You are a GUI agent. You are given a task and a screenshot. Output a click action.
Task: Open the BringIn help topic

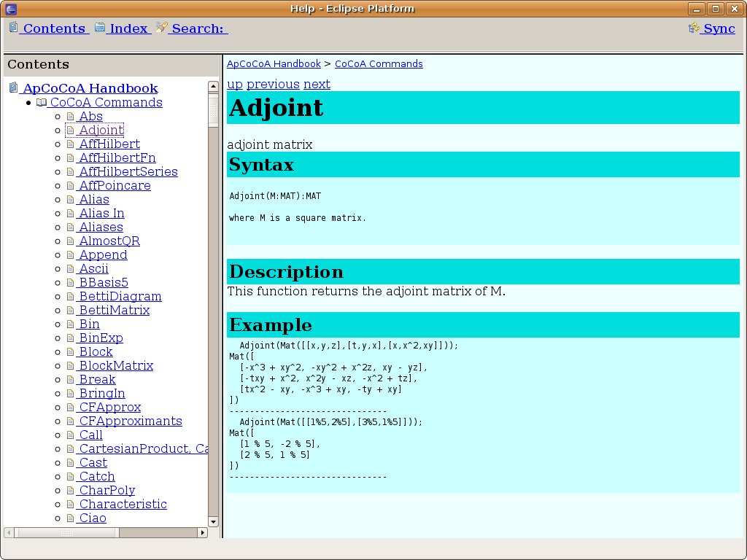[102, 393]
